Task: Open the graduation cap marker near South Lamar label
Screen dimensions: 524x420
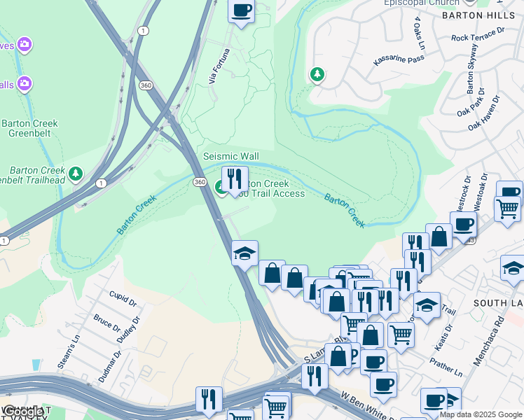Action: click(x=513, y=270)
